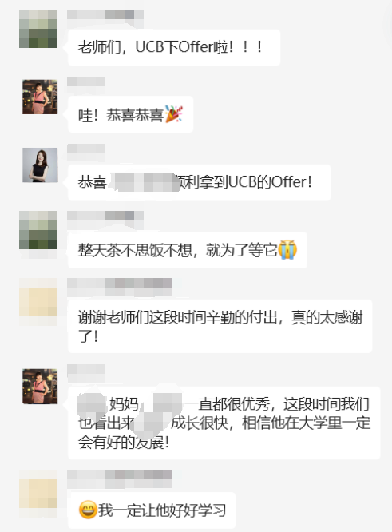Click the crying face emoji in message
The image size is (392, 532).
coord(287,250)
